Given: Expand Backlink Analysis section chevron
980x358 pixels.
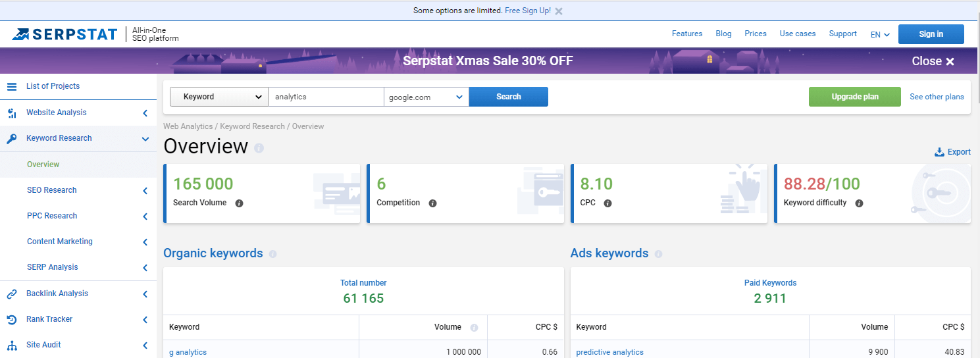Looking at the screenshot, I should click(x=145, y=294).
